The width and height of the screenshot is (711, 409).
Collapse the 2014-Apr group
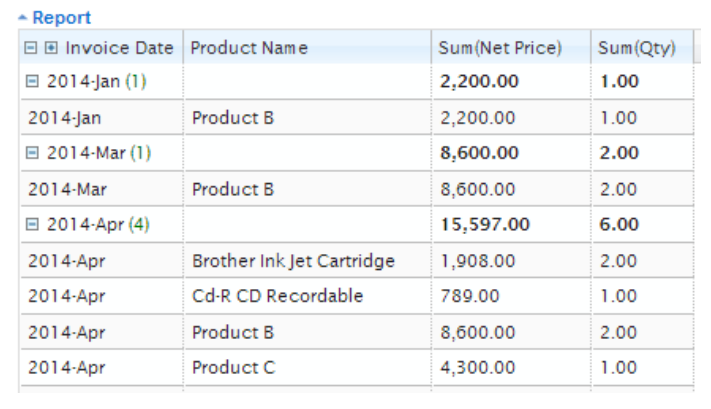[32, 225]
